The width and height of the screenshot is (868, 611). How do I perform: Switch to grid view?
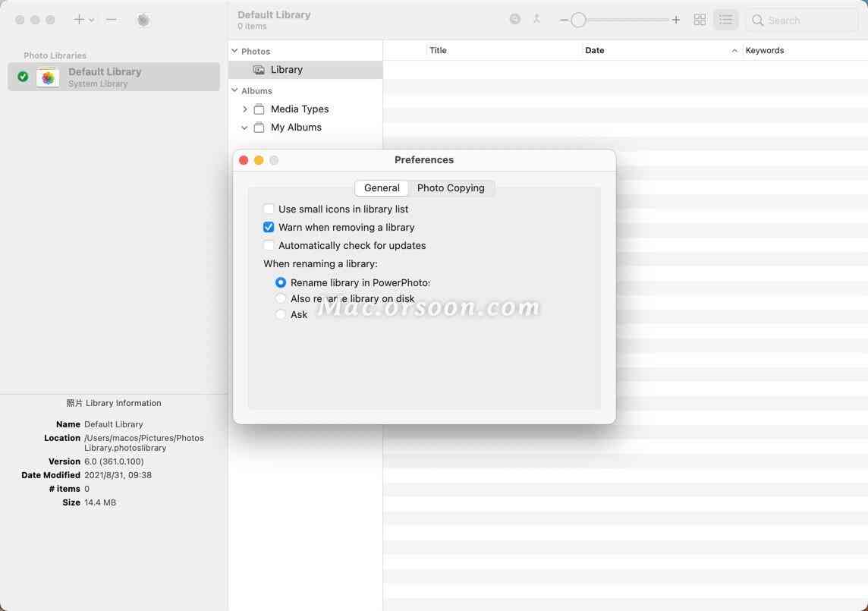[700, 20]
